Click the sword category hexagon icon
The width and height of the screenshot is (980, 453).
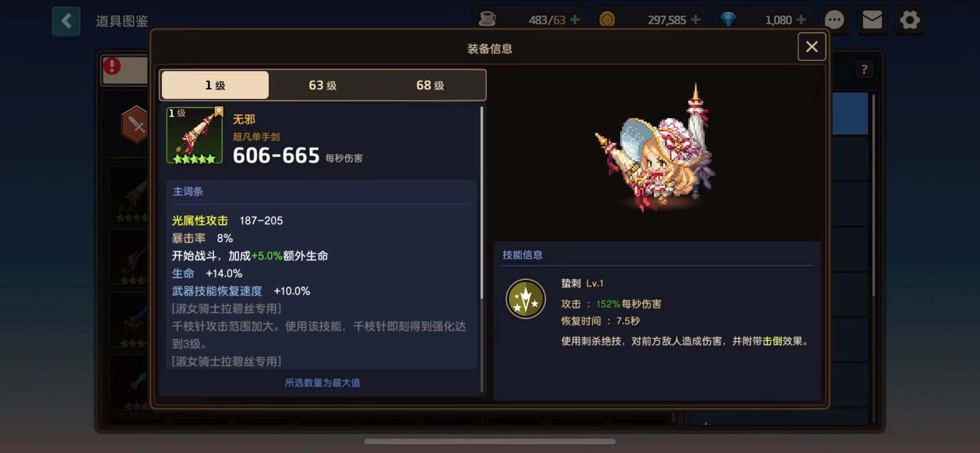pos(135,125)
